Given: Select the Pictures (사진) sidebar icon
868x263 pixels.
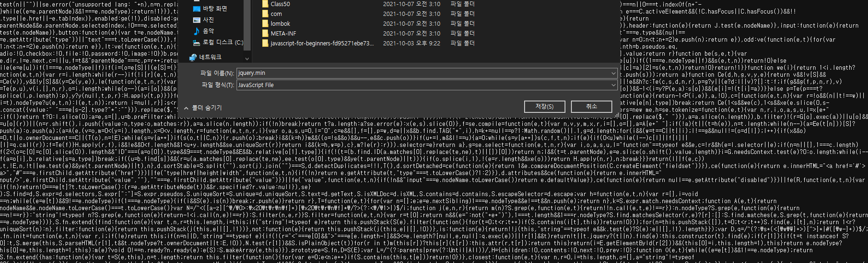Looking at the screenshot, I should coord(197,20).
